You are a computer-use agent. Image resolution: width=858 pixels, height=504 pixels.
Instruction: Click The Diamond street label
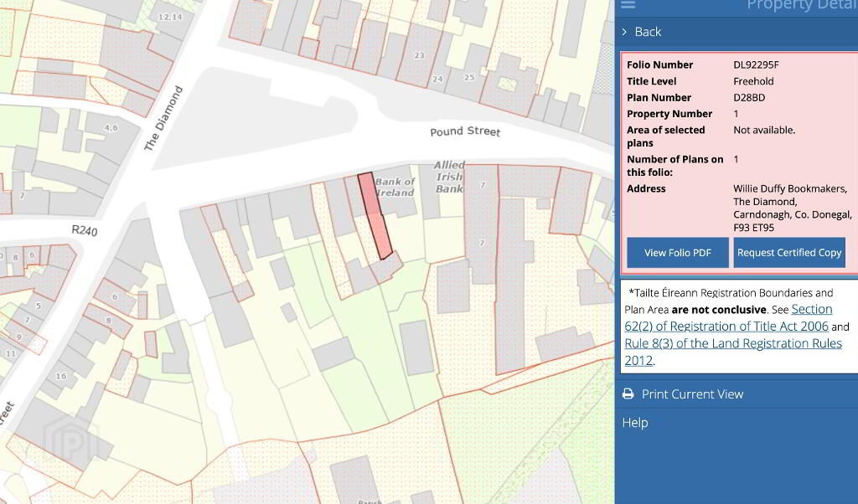click(x=163, y=118)
